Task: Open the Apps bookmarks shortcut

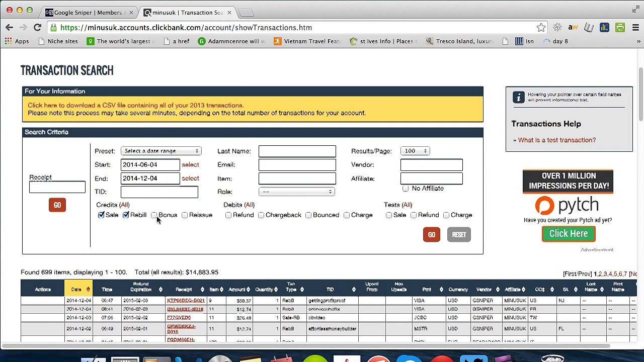Action: point(17,41)
